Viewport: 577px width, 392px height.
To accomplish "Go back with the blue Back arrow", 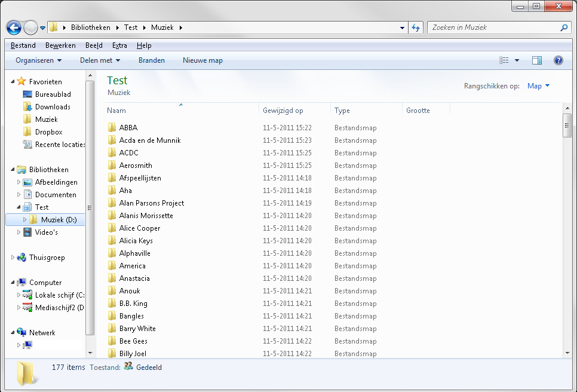I will tap(14, 27).
